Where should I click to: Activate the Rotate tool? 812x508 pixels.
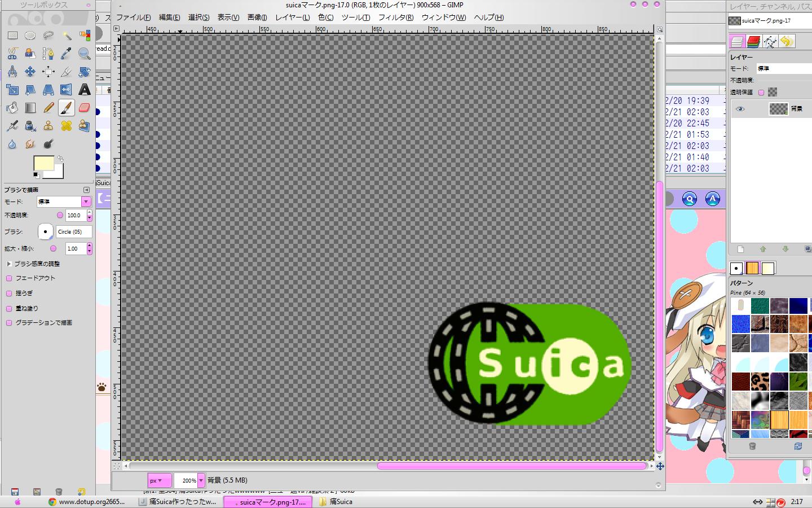click(85, 72)
